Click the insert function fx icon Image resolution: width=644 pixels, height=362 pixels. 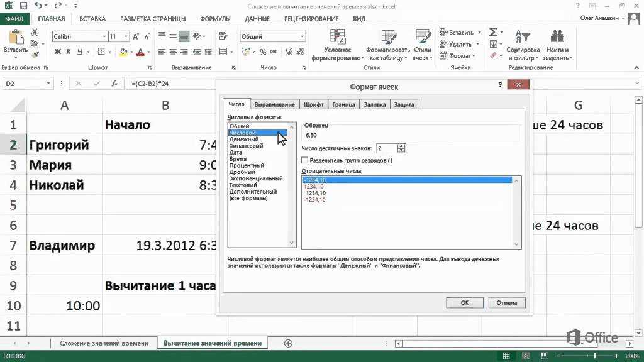click(x=114, y=84)
